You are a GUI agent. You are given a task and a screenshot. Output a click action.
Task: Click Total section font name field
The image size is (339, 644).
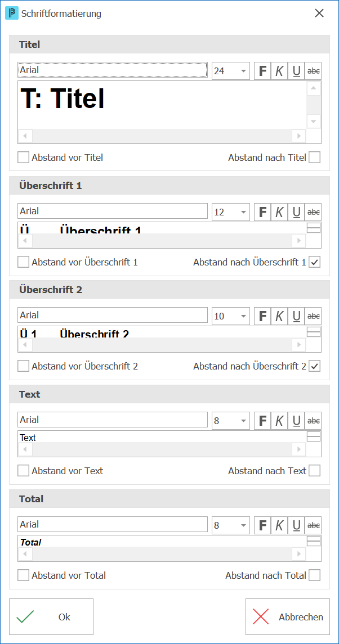(x=113, y=525)
